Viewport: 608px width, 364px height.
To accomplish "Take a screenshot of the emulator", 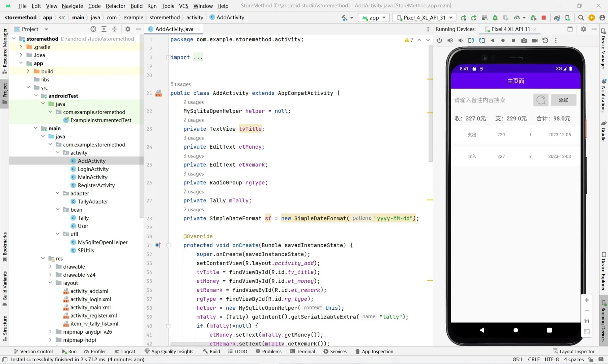I will [x=524, y=40].
